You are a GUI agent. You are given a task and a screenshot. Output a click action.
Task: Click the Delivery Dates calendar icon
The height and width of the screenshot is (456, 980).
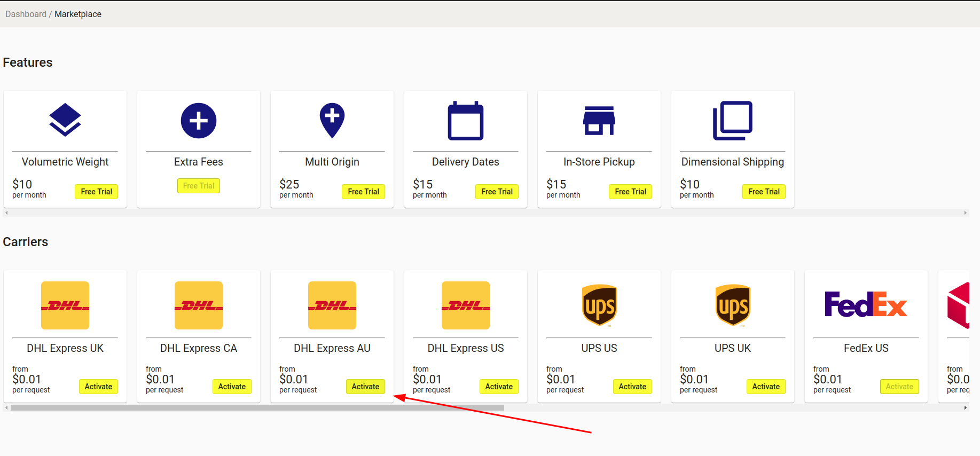point(466,121)
